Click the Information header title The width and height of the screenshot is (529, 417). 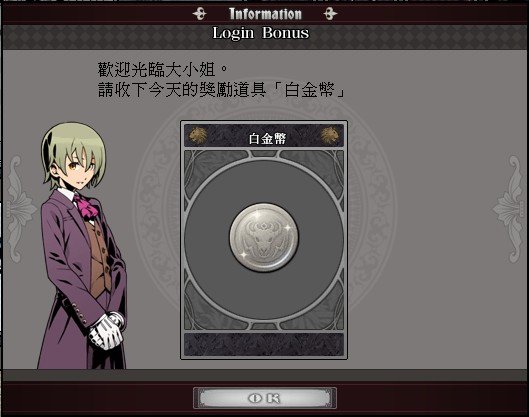pos(265,14)
